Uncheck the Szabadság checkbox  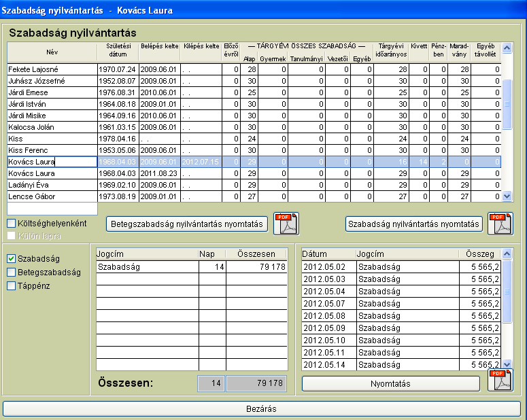tap(12, 258)
